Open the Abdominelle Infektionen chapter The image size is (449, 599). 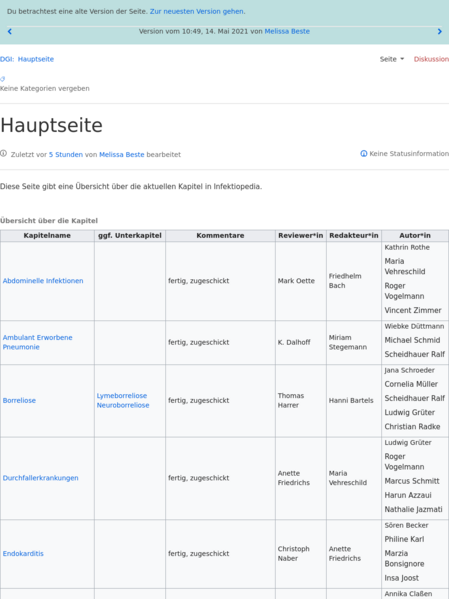(x=43, y=281)
